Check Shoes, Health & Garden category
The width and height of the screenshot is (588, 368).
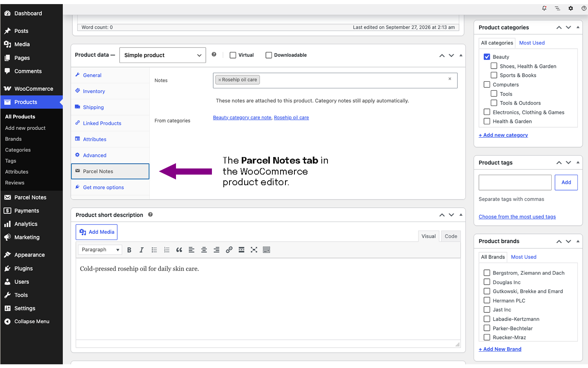[x=494, y=66]
